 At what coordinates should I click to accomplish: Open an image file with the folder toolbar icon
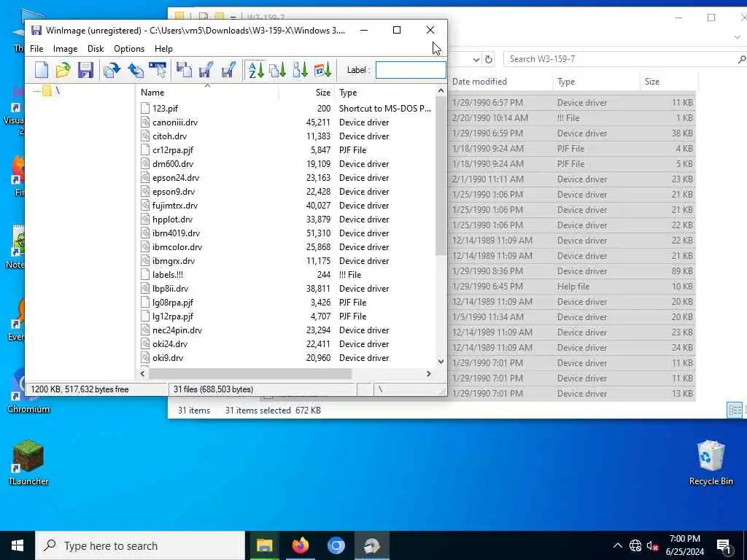63,70
